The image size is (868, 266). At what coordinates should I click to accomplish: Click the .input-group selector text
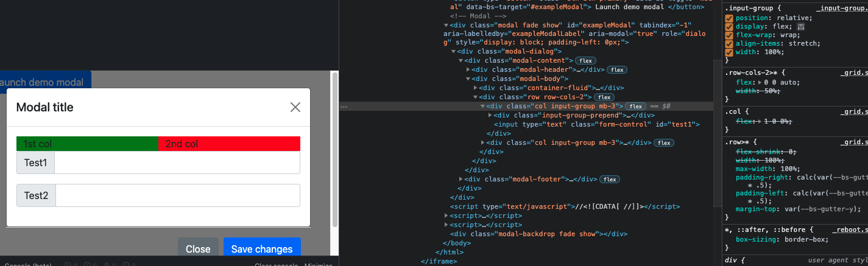pyautogui.click(x=749, y=8)
